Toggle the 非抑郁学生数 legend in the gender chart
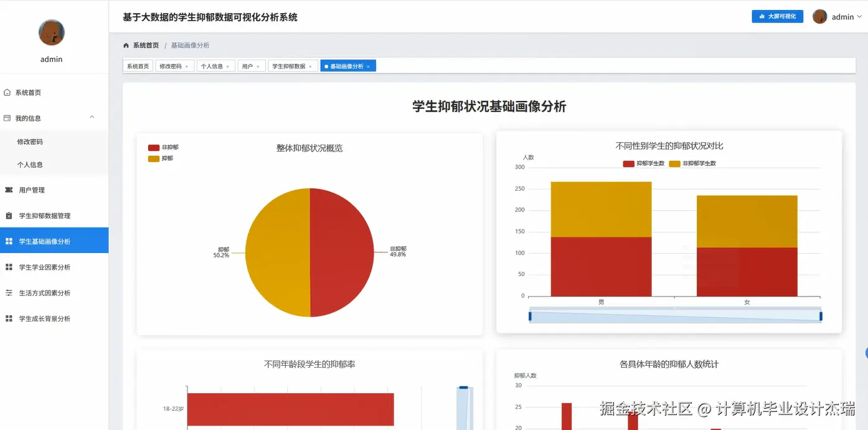 pyautogui.click(x=692, y=163)
